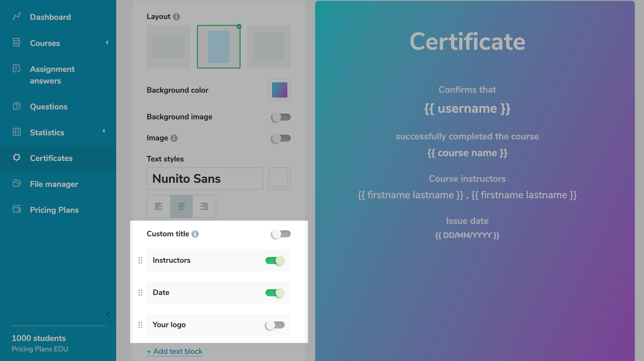Turn on the Your logo toggle
644x361 pixels.
point(275,325)
